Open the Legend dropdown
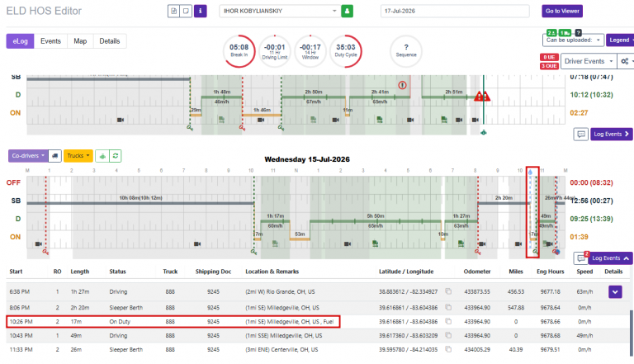 click(621, 40)
